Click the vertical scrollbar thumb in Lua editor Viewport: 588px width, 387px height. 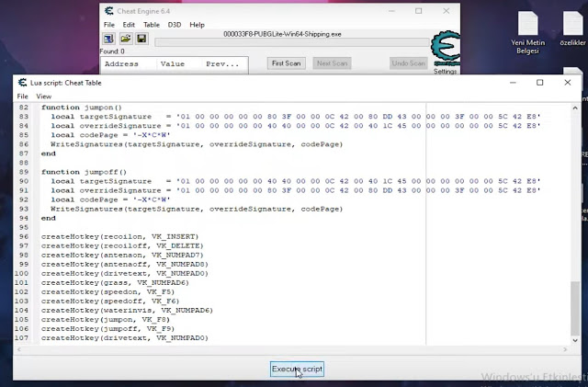575,309
